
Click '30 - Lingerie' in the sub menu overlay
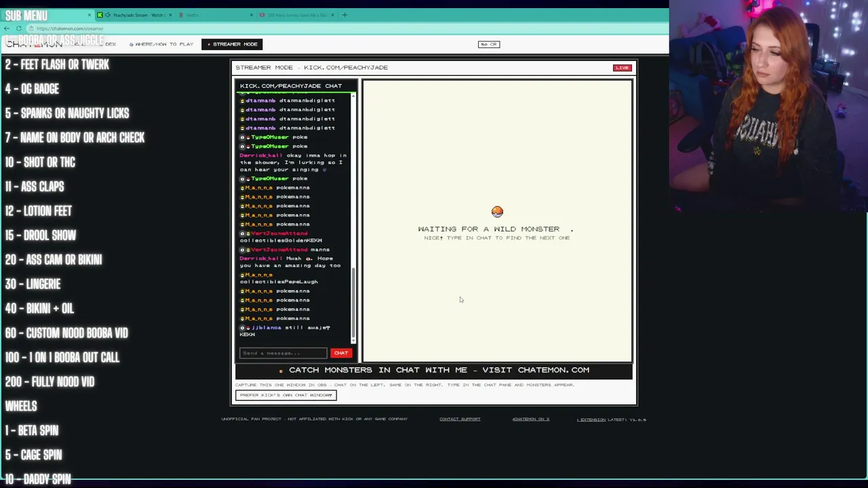click(x=33, y=284)
